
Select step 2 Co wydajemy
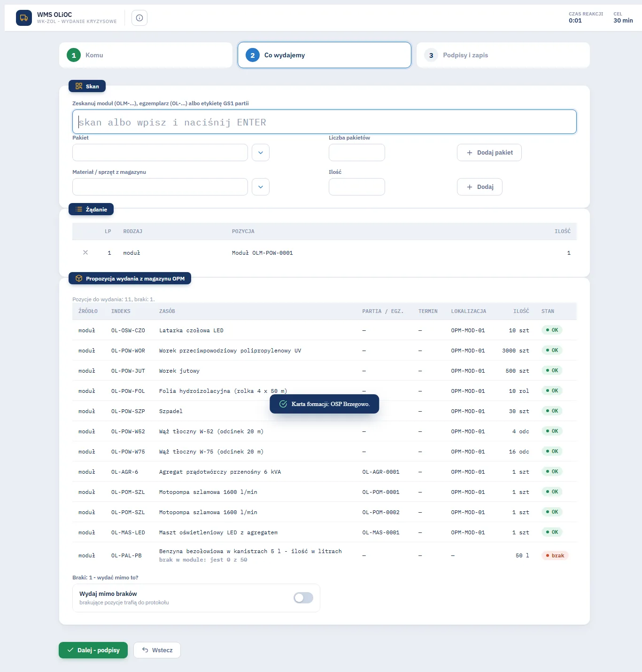click(x=325, y=55)
